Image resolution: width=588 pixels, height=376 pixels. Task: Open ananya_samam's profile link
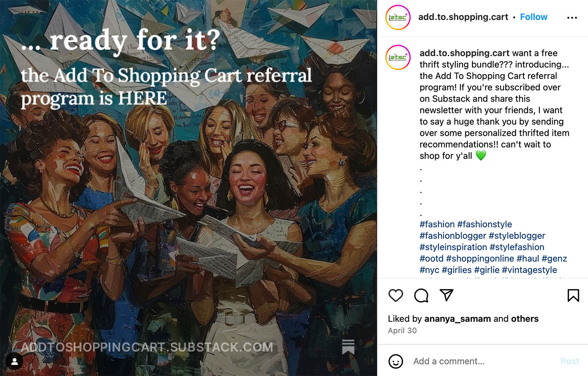[458, 319]
